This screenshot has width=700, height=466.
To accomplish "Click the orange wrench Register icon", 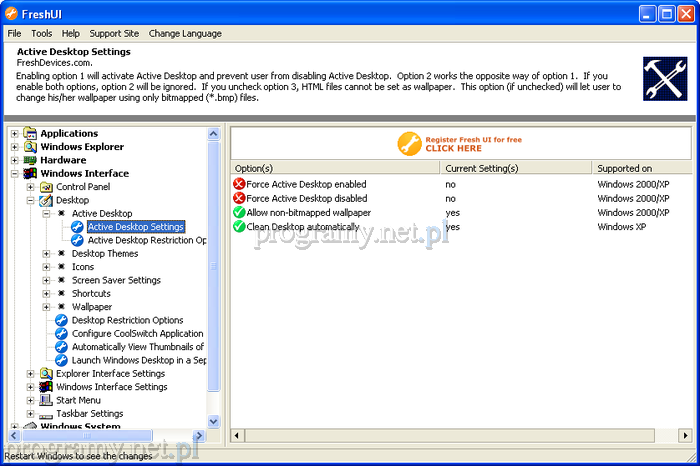I will tap(409, 143).
